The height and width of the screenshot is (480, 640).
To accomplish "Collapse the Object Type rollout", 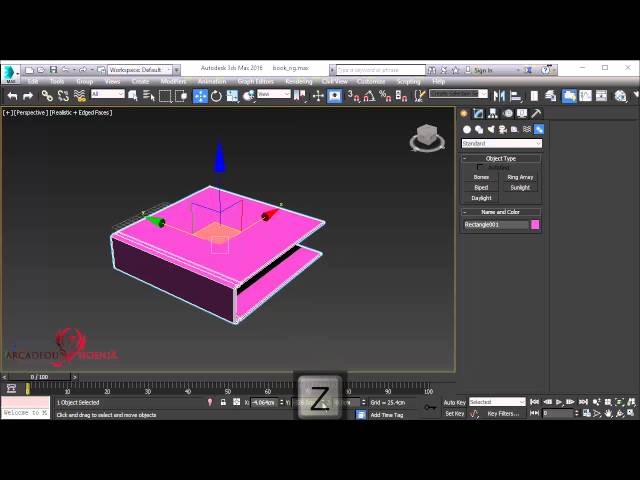I will [x=501, y=158].
